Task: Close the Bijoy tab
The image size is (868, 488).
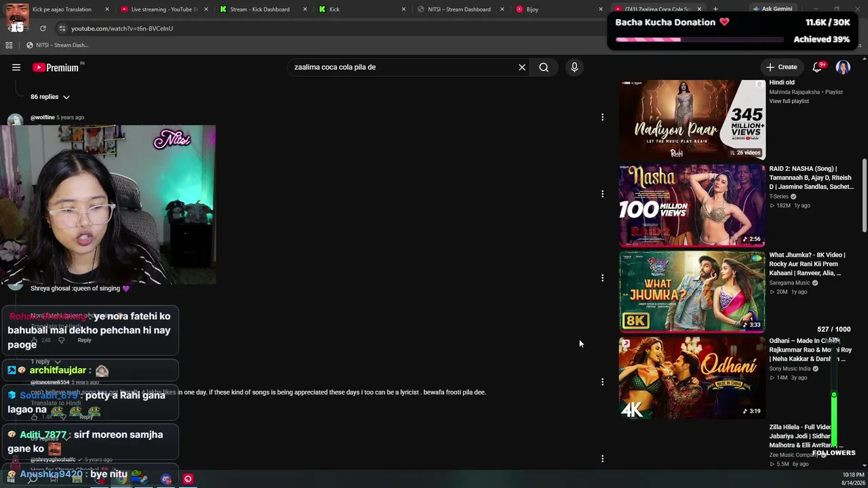Action: coord(600,9)
